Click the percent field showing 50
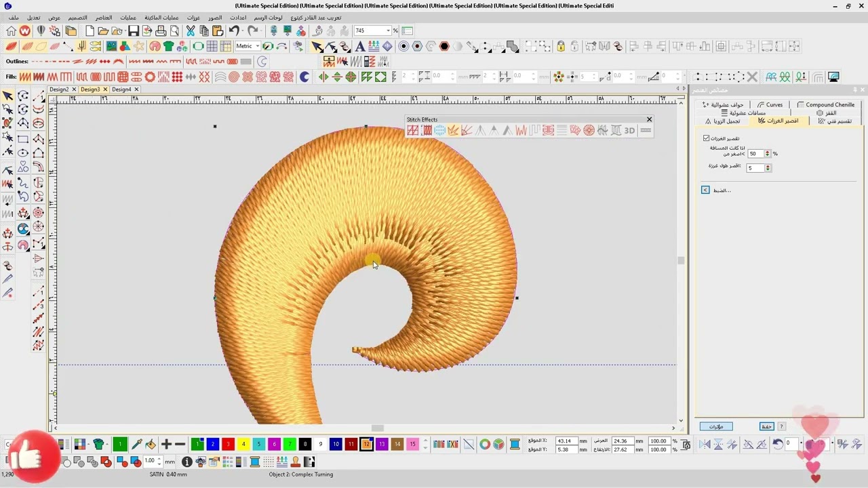Screen dimensions: 868x488 (x=755, y=154)
